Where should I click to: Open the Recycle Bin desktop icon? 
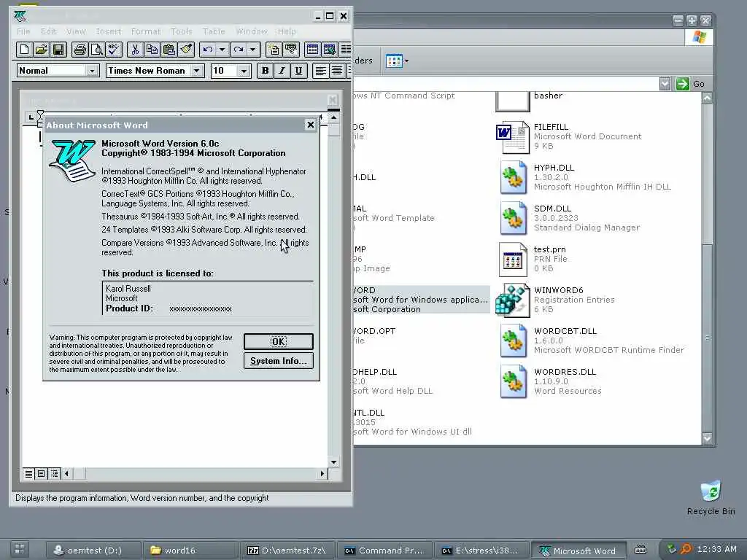[711, 492]
